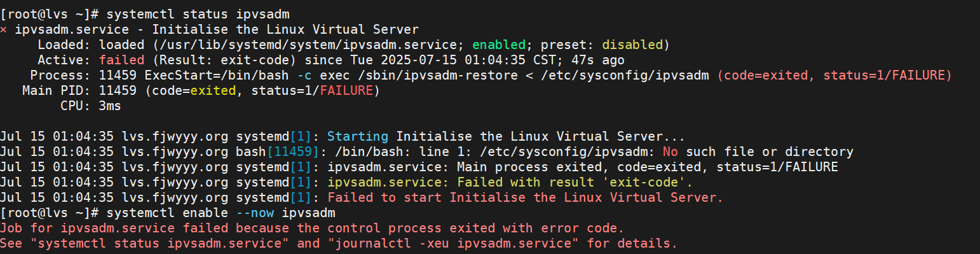
Task: Click 'systemctl enable --now ipvsadm' command
Action: point(221,213)
